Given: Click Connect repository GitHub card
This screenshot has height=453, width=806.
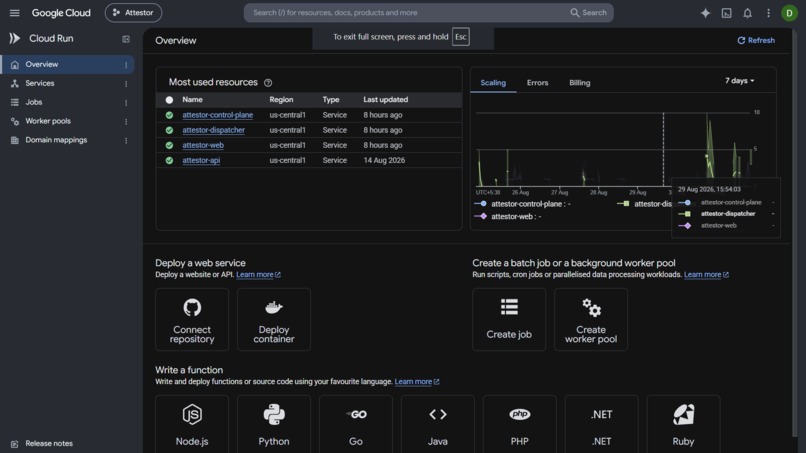Looking at the screenshot, I should coord(192,319).
